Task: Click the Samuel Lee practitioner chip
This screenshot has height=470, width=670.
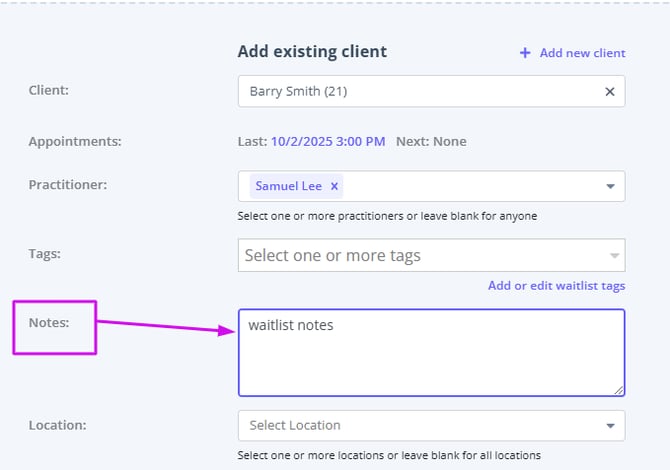Action: (288, 186)
